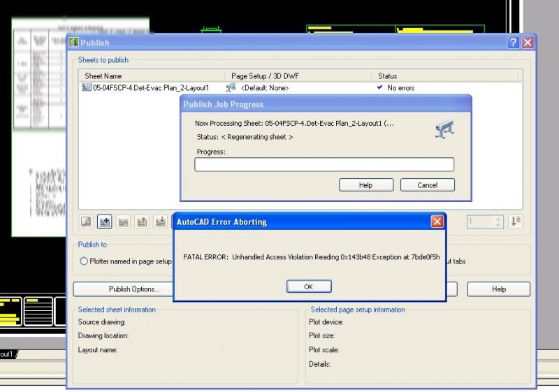Click the layout icon before sheet name 05-04FSCP-4

86,87
